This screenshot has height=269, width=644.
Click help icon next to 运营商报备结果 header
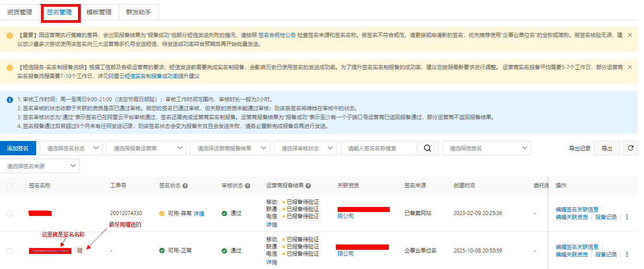(x=308, y=186)
